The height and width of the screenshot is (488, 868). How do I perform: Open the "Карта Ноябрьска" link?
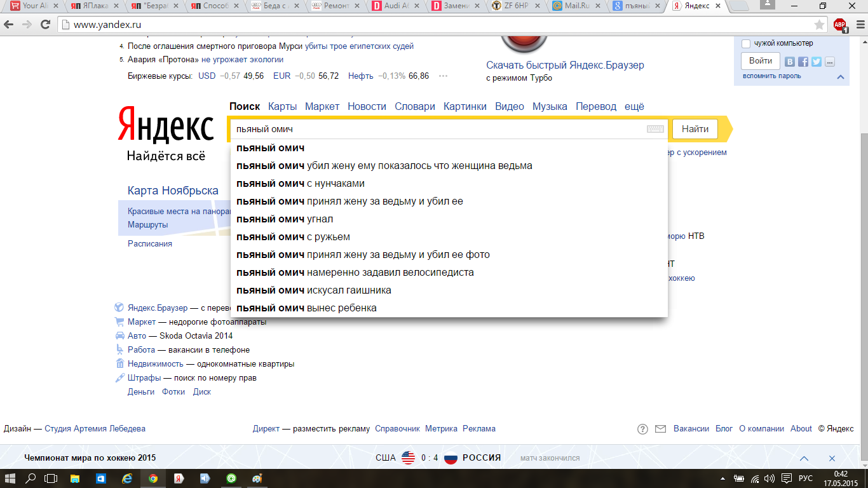[173, 191]
